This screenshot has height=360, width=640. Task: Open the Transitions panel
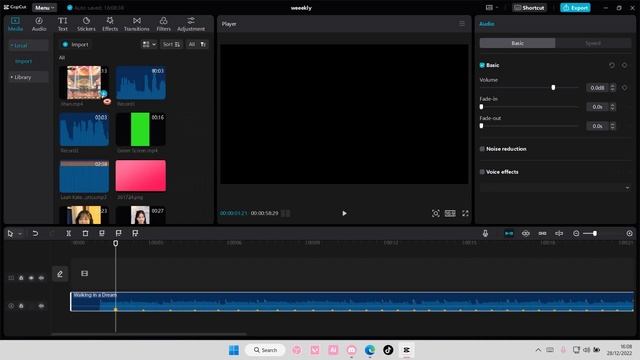point(137,24)
